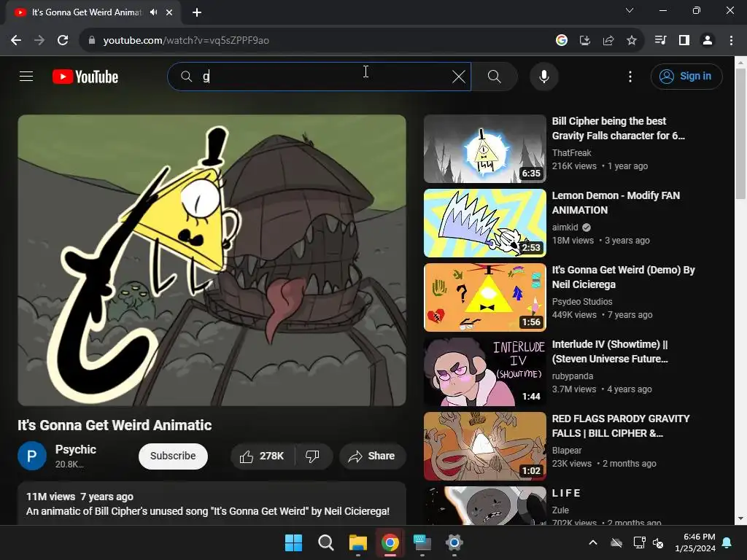Screen dimensions: 747x560
Task: Click the video player to pause
Action: [212, 260]
